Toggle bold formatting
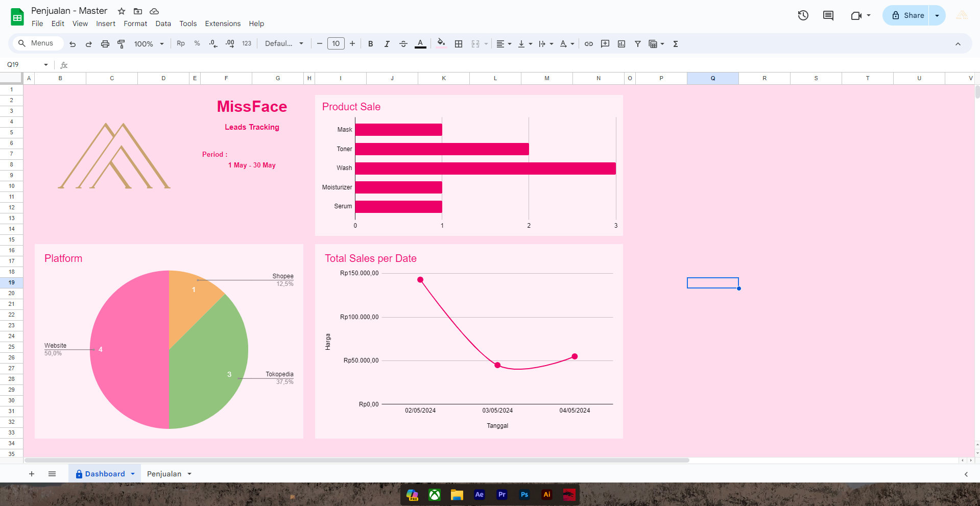Image resolution: width=980 pixels, height=506 pixels. (371, 44)
